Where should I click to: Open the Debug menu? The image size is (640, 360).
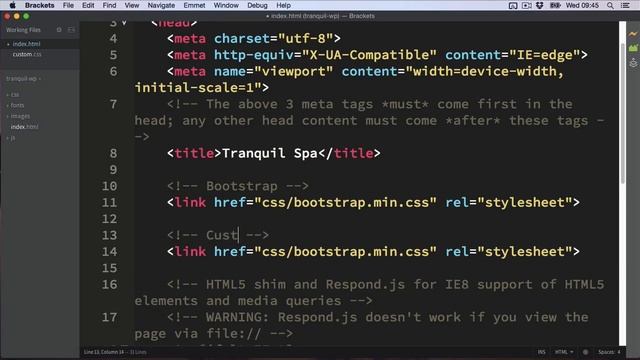(x=257, y=5)
